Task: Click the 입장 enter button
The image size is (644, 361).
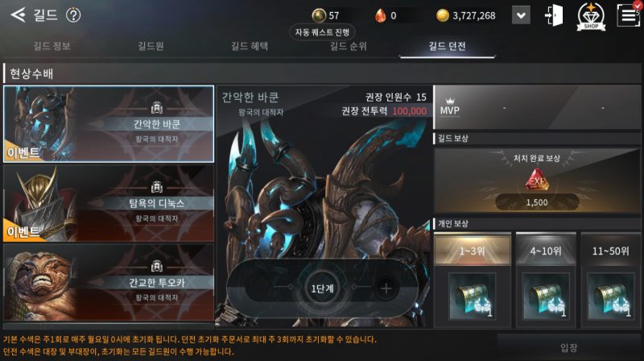Action: (x=569, y=348)
